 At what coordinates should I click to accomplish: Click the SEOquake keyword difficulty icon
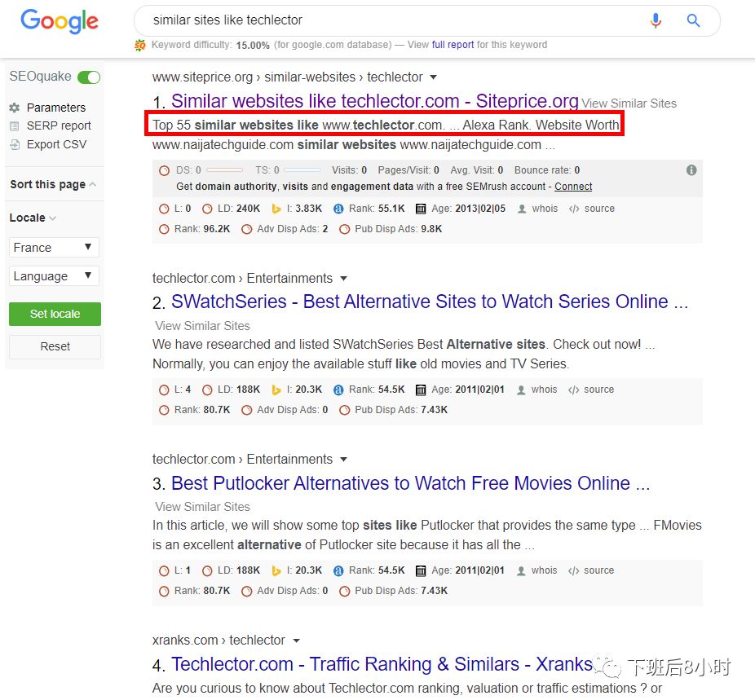139,45
